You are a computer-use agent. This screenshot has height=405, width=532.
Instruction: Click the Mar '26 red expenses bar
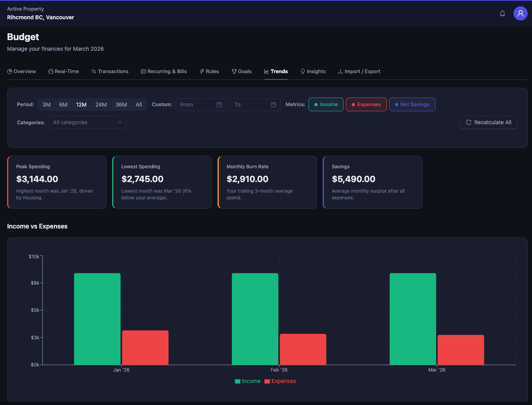(460, 350)
